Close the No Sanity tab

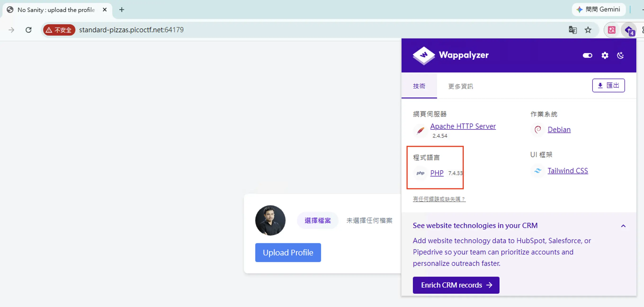point(105,10)
